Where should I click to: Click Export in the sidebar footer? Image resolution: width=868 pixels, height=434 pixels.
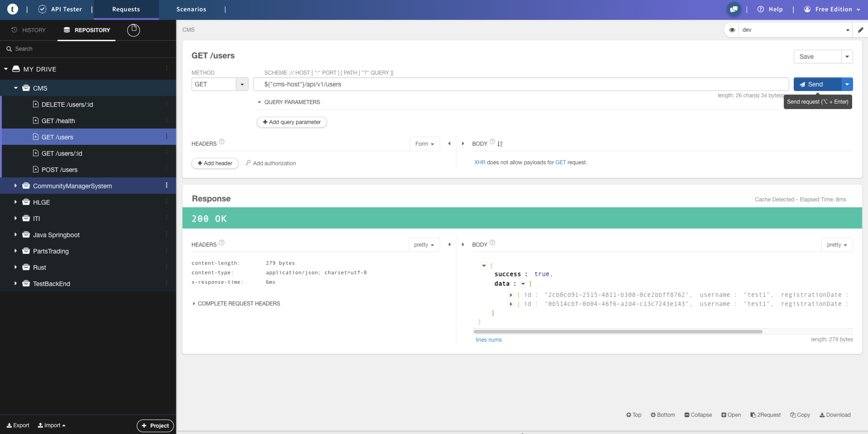[x=18, y=425]
